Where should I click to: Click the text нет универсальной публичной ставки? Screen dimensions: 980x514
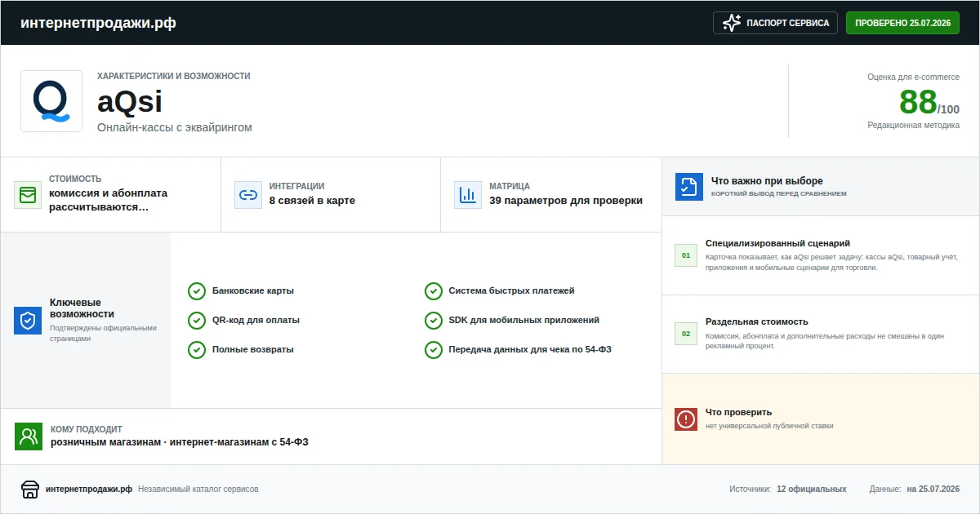pos(769,426)
